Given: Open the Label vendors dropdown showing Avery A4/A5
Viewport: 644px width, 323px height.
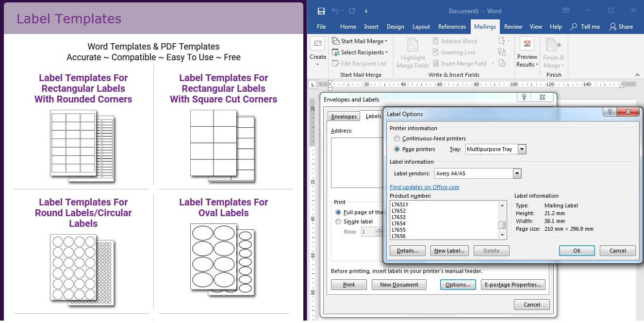Looking at the screenshot, I should tap(517, 173).
